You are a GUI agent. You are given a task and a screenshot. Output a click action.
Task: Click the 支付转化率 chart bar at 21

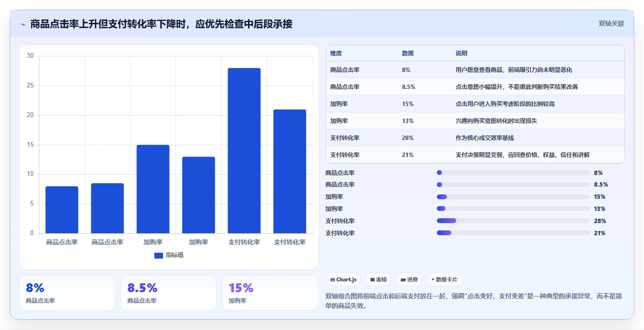(290, 172)
